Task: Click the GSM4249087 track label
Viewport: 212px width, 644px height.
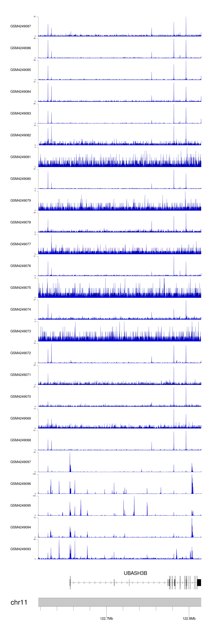Action: [20, 26]
